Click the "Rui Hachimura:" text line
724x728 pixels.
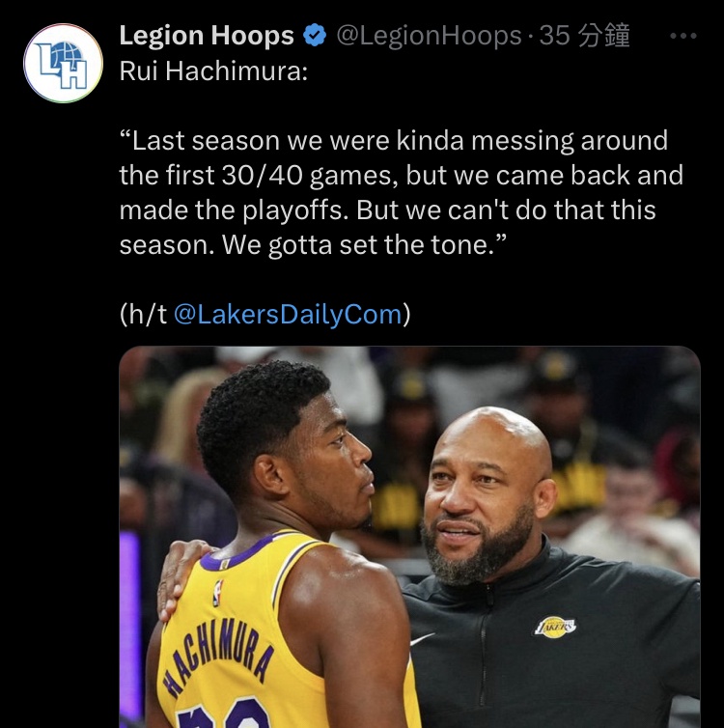[x=213, y=73]
